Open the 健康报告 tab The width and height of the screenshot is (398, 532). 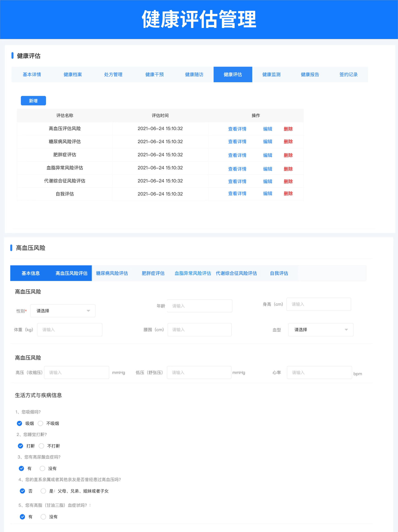tap(310, 75)
